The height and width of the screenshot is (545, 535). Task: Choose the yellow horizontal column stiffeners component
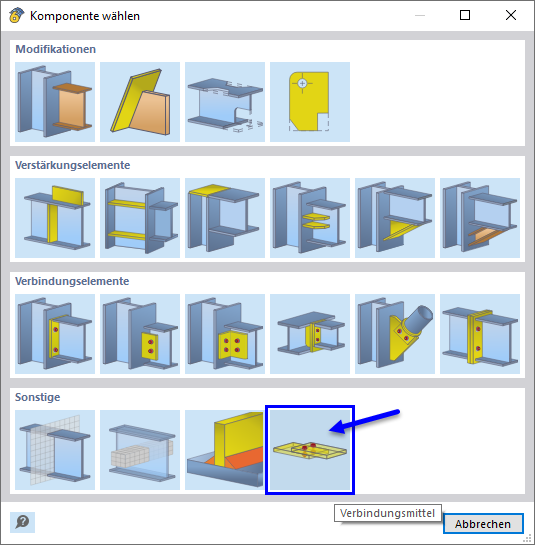pyautogui.click(x=140, y=218)
